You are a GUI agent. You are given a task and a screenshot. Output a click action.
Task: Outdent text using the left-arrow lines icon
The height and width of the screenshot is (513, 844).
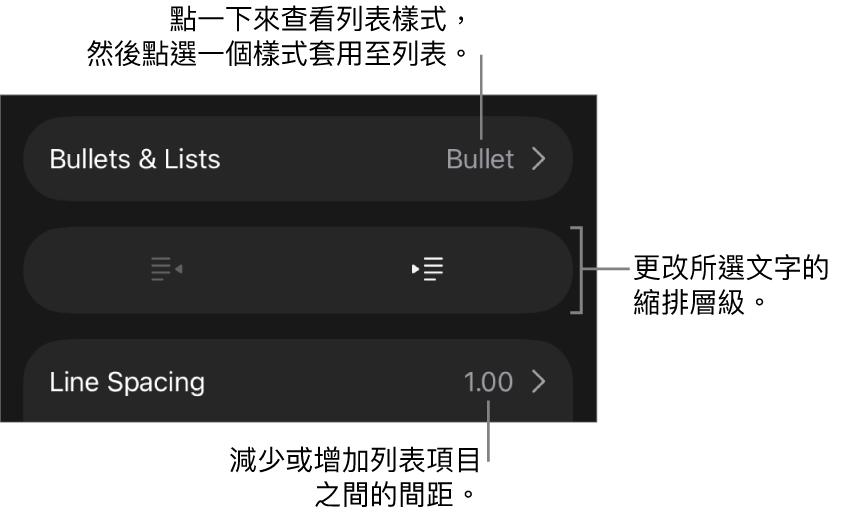pos(166,270)
